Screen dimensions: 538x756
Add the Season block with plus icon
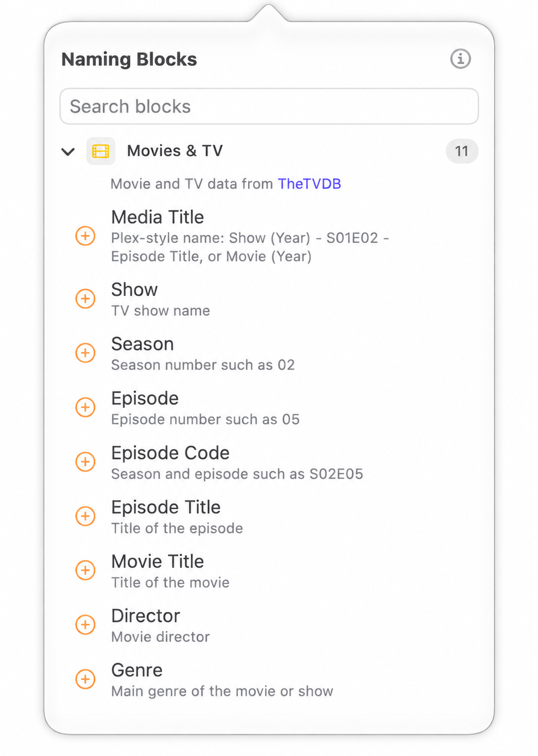[85, 353]
